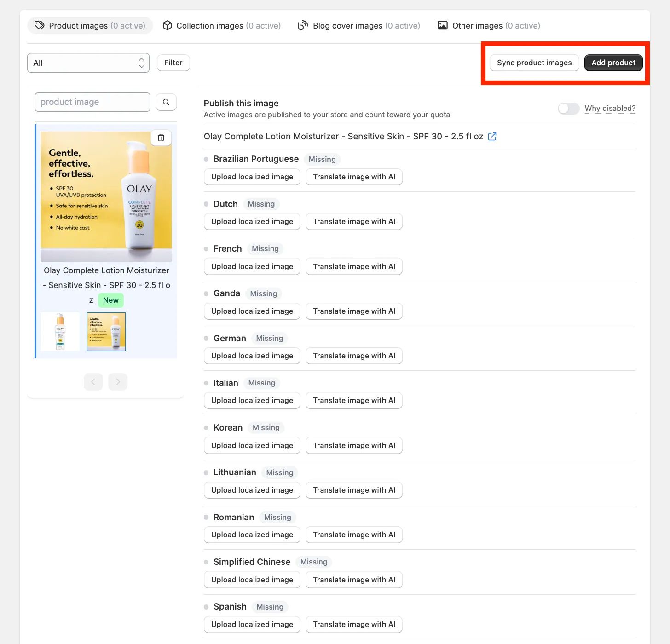
Task: Upload localized image for German
Action: coord(252,356)
